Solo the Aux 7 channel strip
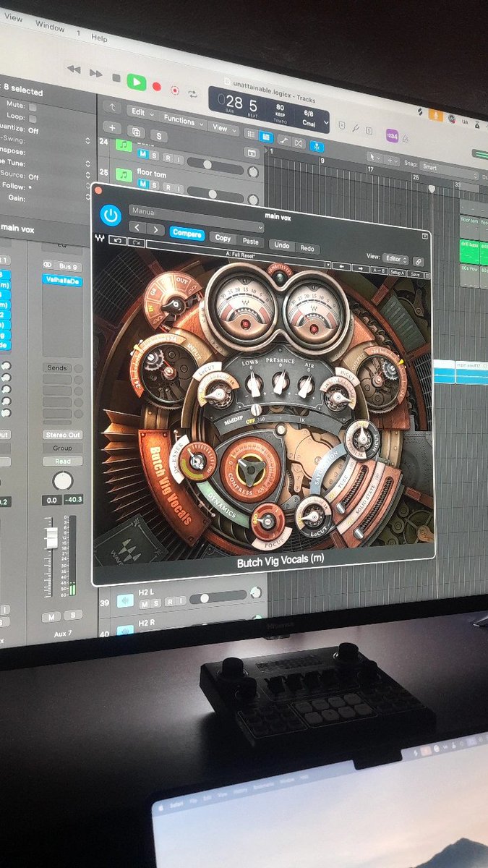This screenshot has width=488, height=868. click(x=72, y=615)
